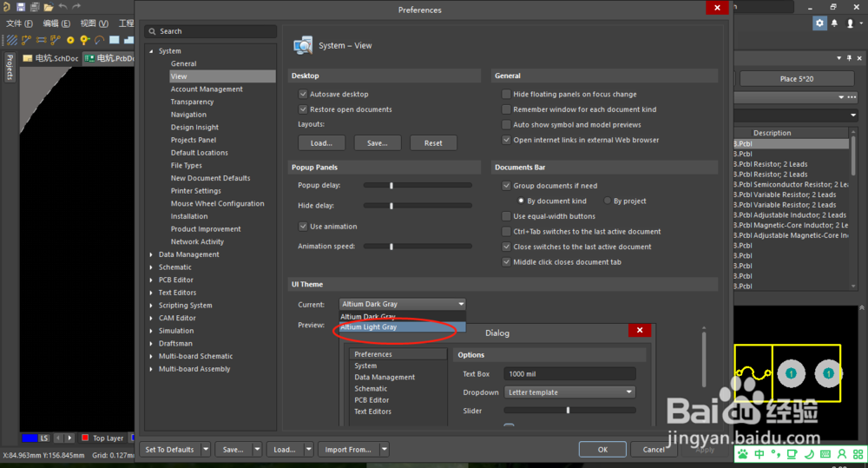The image size is (868, 468).
Task: Open the Import From dropdown arrow
Action: click(x=384, y=449)
